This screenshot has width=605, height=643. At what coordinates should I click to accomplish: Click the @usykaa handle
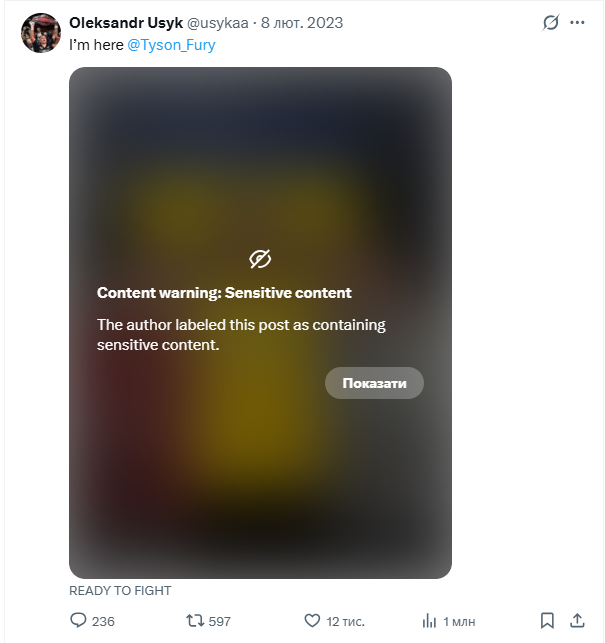tap(219, 23)
